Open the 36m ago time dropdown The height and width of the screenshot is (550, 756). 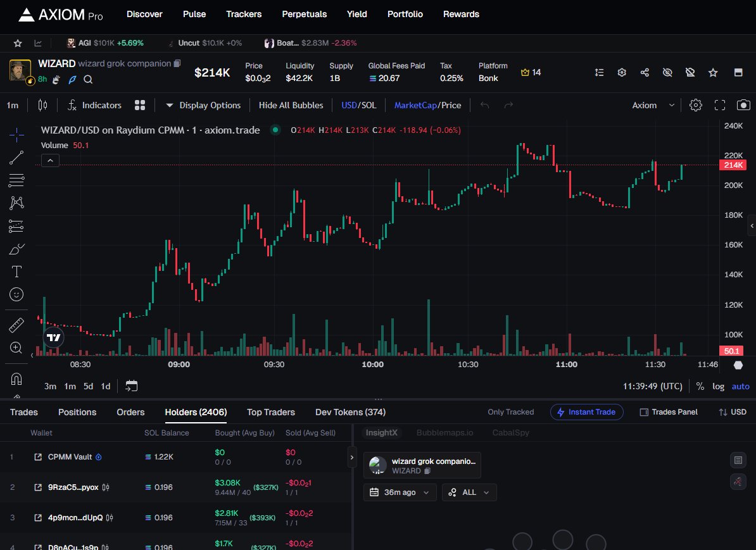[x=400, y=492]
